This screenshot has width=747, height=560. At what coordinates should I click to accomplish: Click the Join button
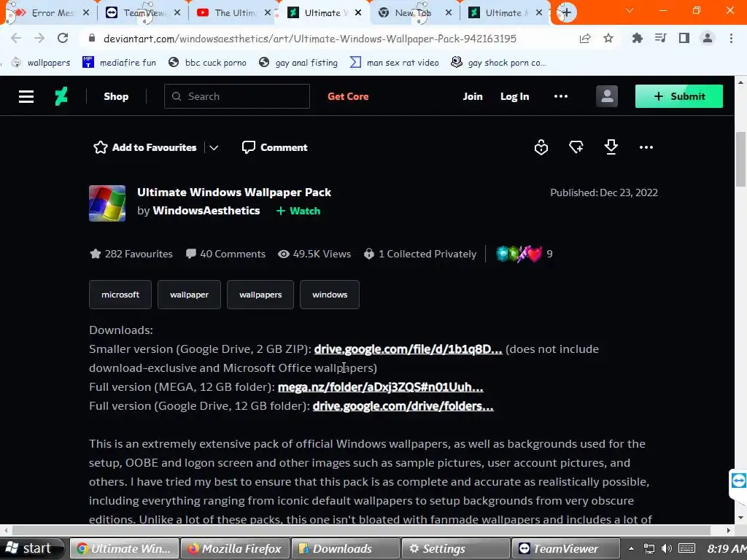click(473, 96)
